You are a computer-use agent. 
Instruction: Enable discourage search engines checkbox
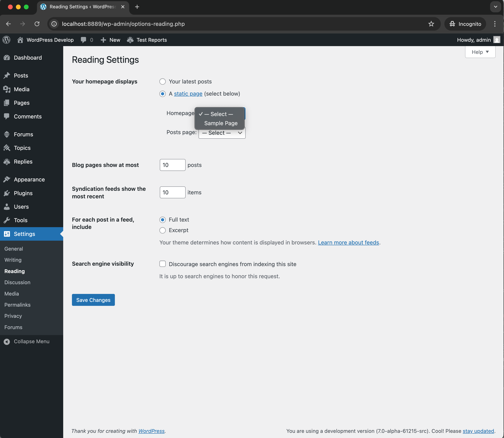163,264
